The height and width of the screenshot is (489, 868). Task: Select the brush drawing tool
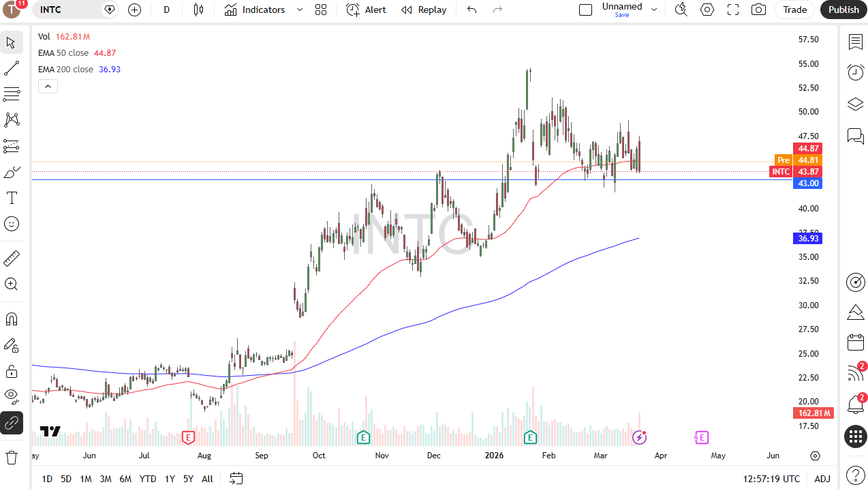click(12, 172)
